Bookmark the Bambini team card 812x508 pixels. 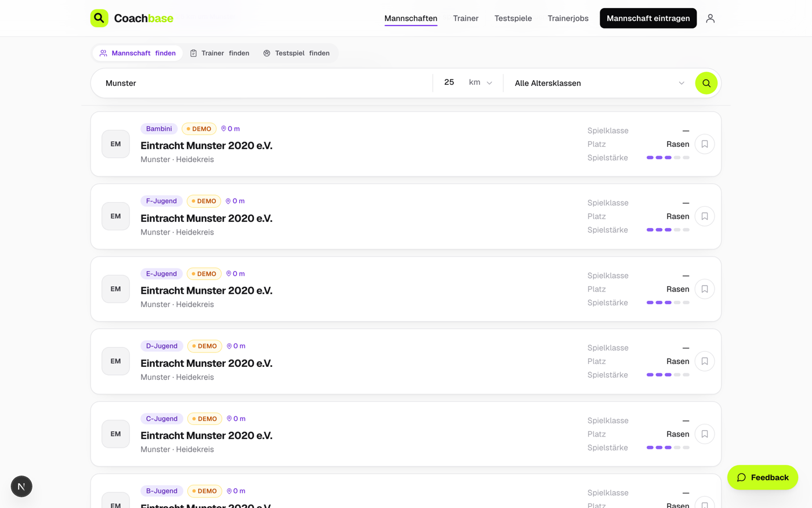click(x=705, y=144)
